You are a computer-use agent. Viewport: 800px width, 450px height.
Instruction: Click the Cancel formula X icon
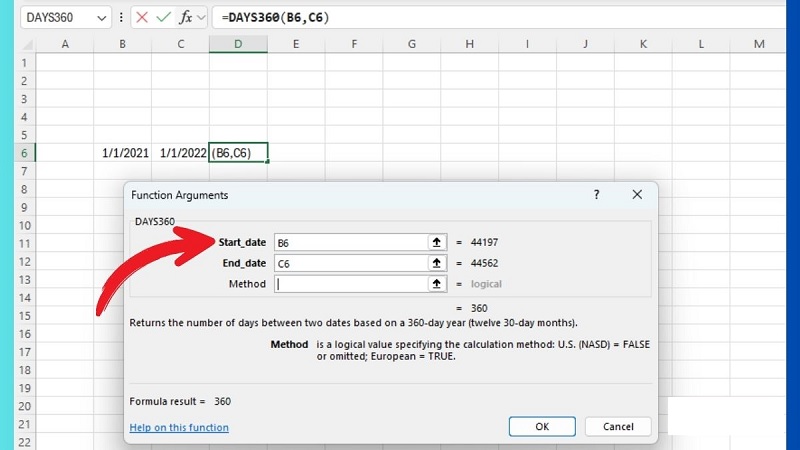pos(142,18)
